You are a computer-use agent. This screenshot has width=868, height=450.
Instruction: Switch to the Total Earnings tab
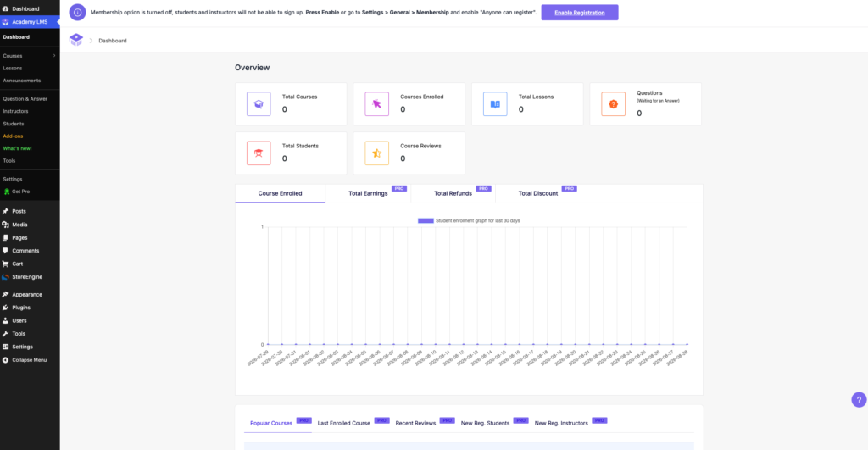click(368, 194)
